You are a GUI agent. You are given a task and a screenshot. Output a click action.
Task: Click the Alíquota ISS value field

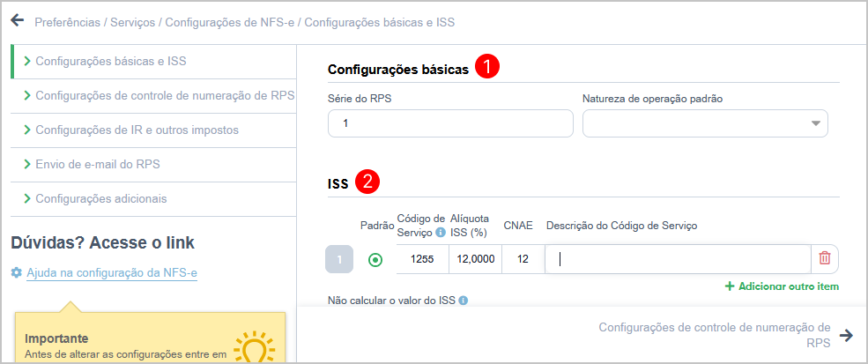[476, 259]
